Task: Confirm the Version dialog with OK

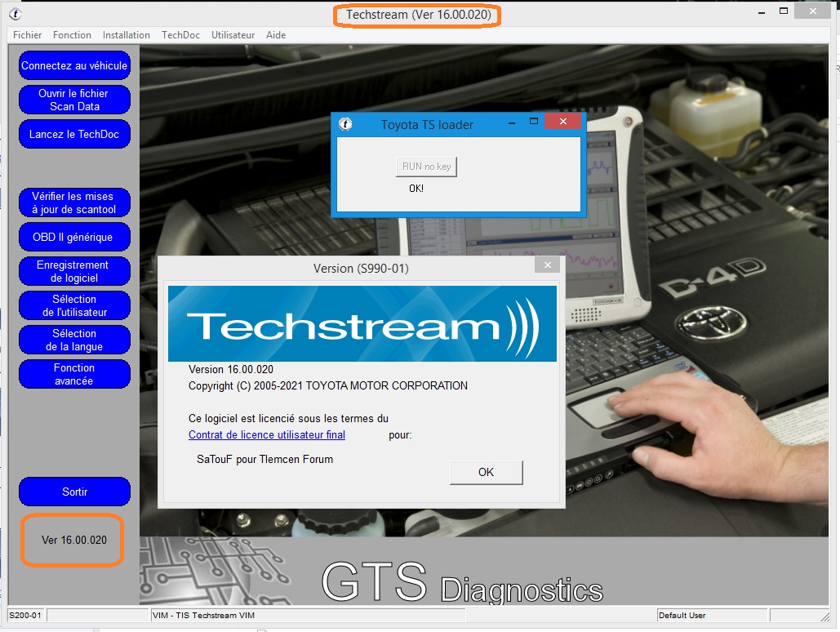Action: [x=486, y=472]
